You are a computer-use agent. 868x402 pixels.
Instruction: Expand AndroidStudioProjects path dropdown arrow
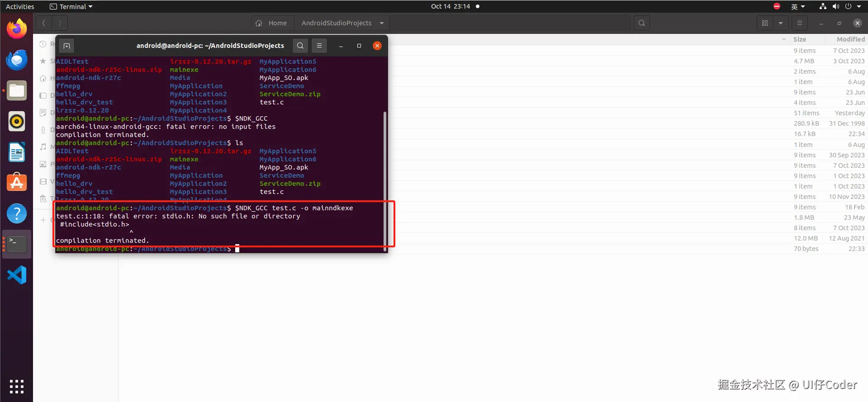[382, 23]
